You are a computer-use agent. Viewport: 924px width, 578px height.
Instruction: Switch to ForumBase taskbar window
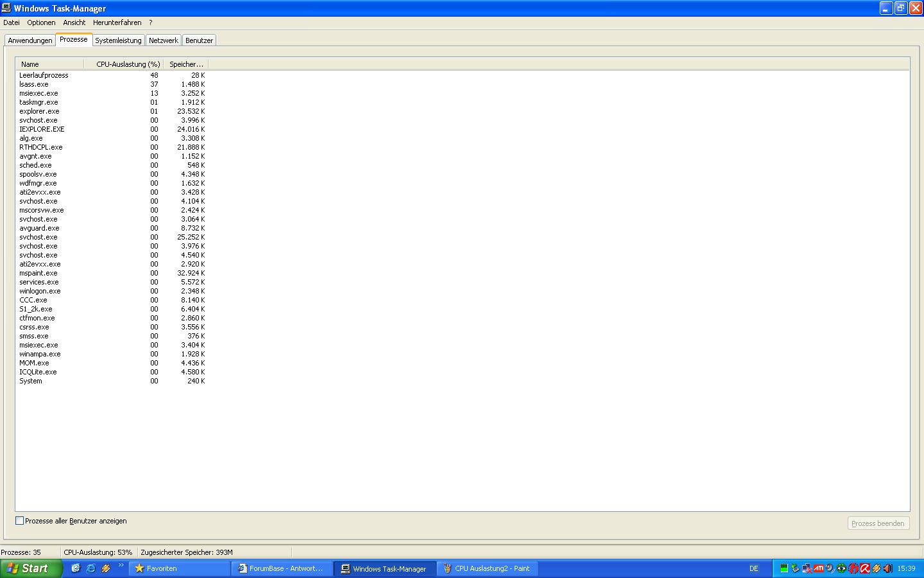(x=282, y=568)
